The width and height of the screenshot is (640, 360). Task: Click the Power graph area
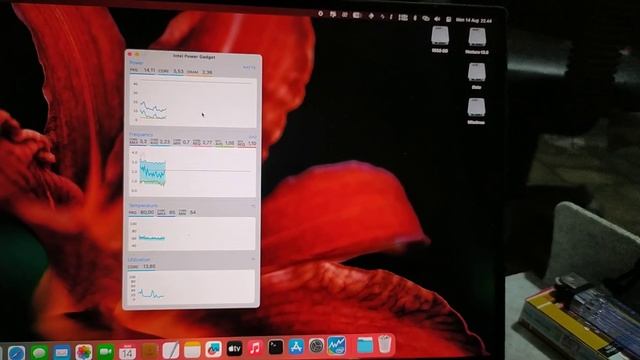point(193,102)
